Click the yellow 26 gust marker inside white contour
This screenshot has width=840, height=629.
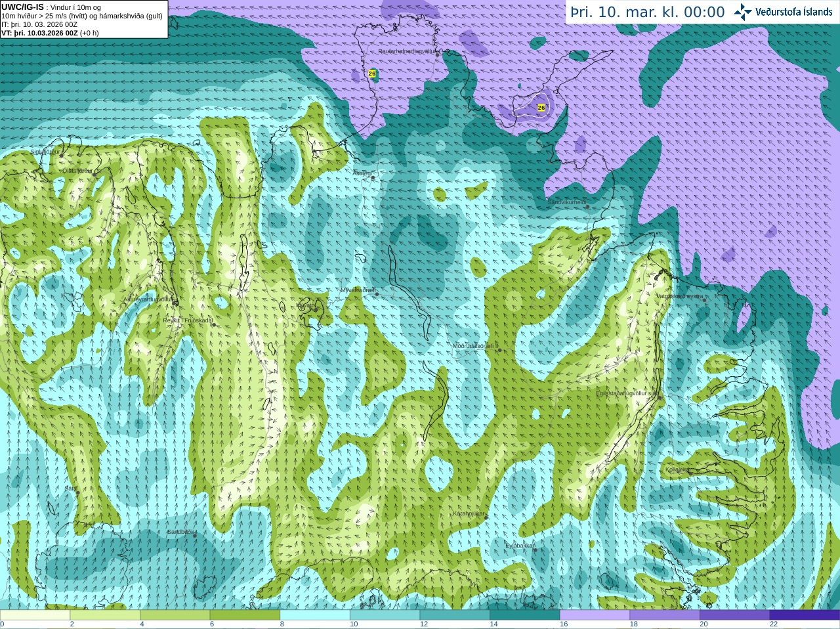tap(541, 108)
